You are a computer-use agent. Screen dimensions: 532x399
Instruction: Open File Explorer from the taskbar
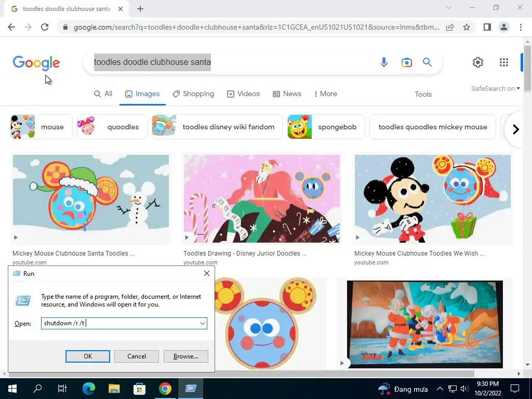click(x=114, y=389)
